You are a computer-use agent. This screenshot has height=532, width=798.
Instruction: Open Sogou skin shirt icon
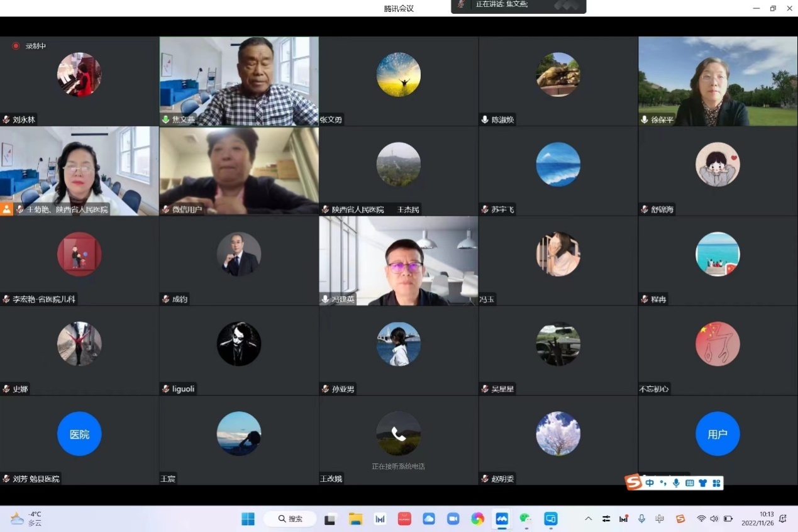702,483
